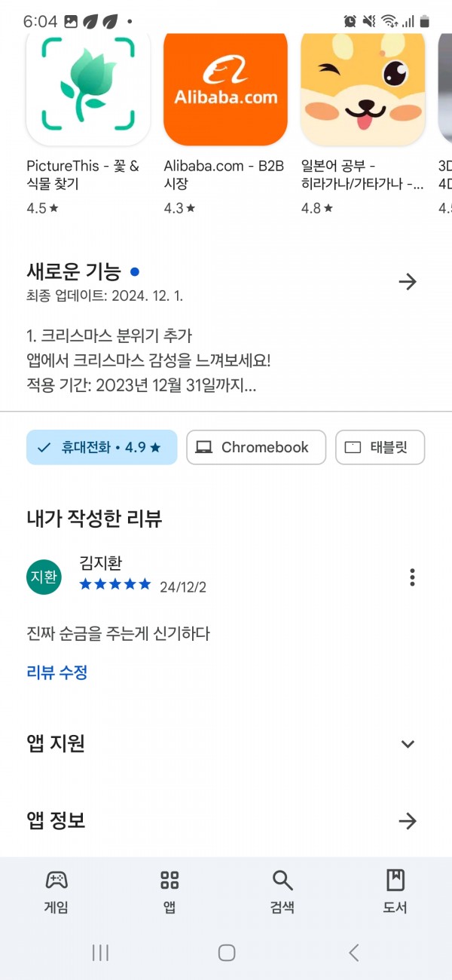
Task: Tap the 지환 reviewer avatar
Action: point(44,577)
